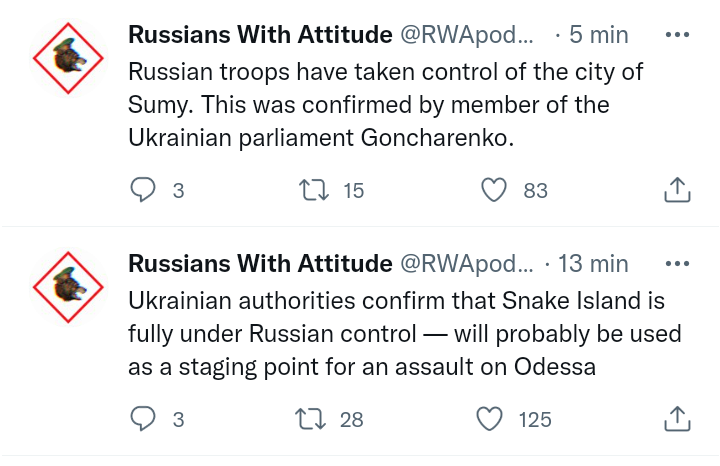This screenshot has height=466, width=720.
Task: Open Russians With Attitude name on Sumy tweet
Action: click(x=260, y=35)
